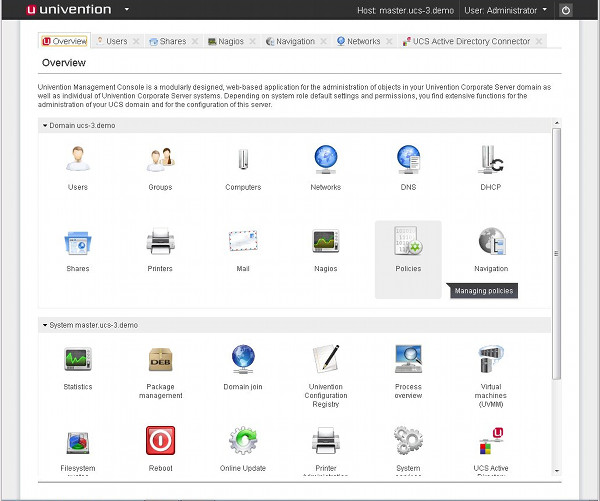Open the Networks globe icon

pos(326,159)
